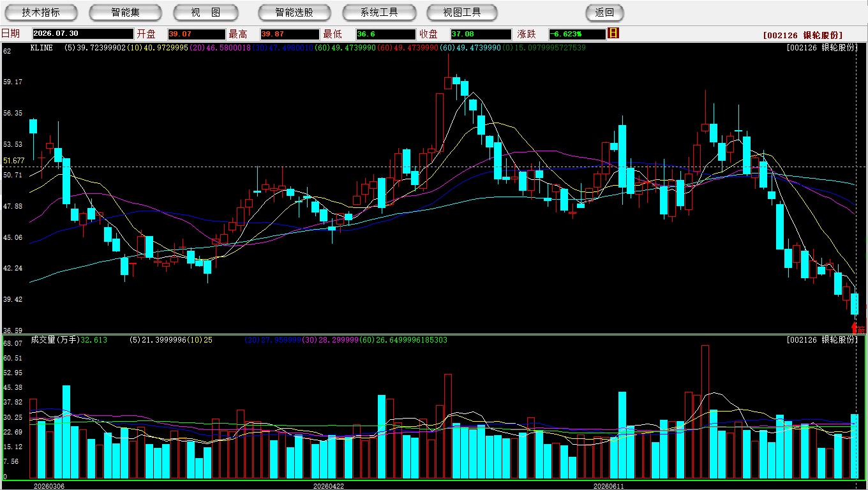Open the 智能选股 menu button
Screen dimensions: 868x490
point(294,12)
